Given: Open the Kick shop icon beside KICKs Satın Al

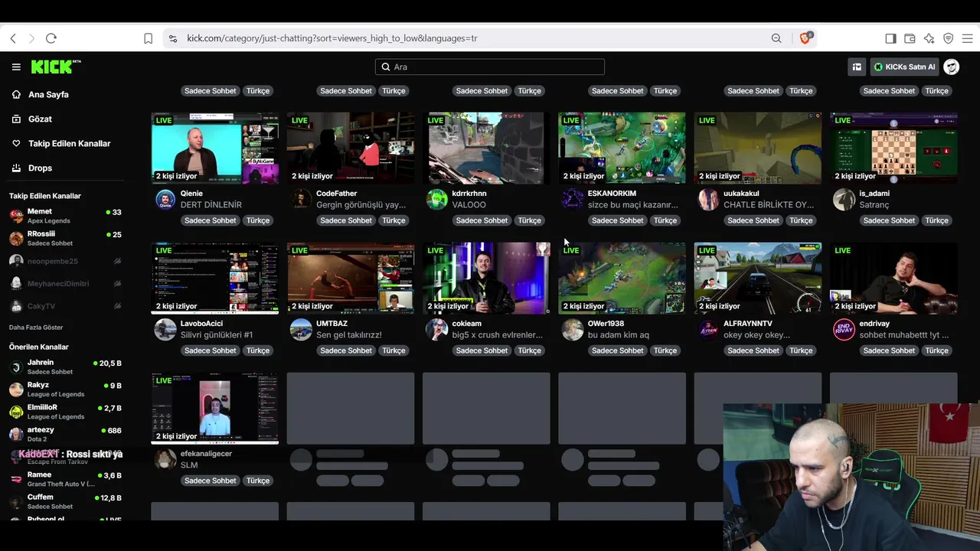Looking at the screenshot, I should (x=857, y=67).
